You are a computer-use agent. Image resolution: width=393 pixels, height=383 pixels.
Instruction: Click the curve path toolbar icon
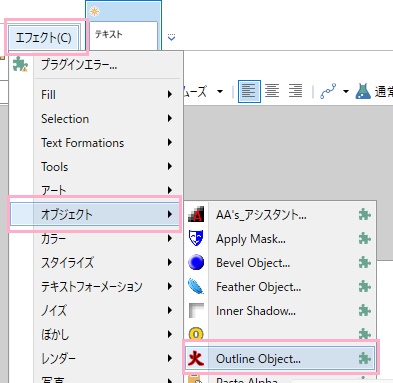[x=328, y=91]
